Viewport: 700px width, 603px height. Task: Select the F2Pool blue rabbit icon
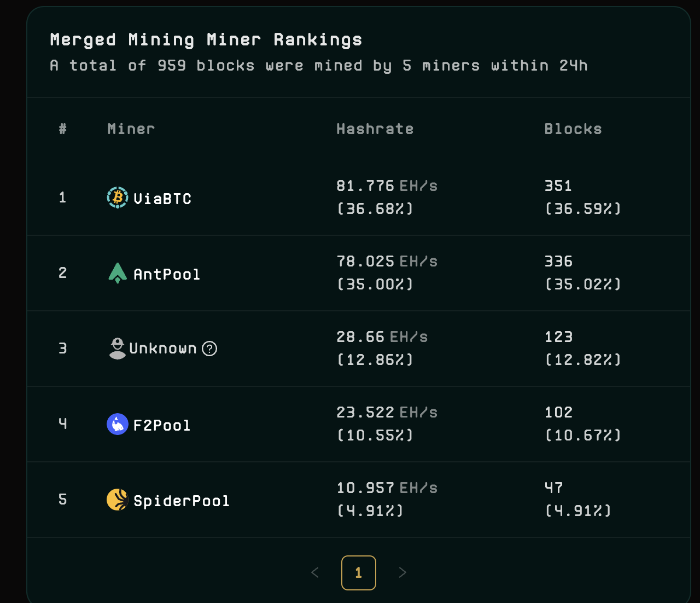[x=117, y=424]
